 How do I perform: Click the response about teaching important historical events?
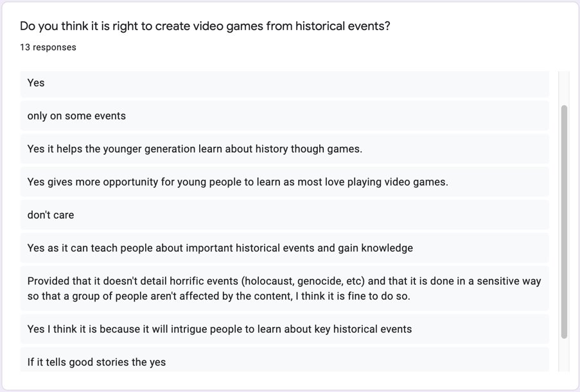(x=285, y=248)
